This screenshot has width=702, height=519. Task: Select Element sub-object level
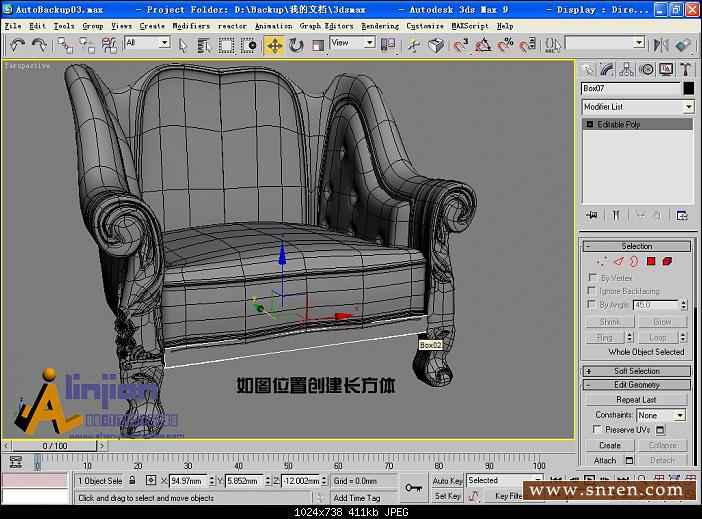(x=667, y=262)
